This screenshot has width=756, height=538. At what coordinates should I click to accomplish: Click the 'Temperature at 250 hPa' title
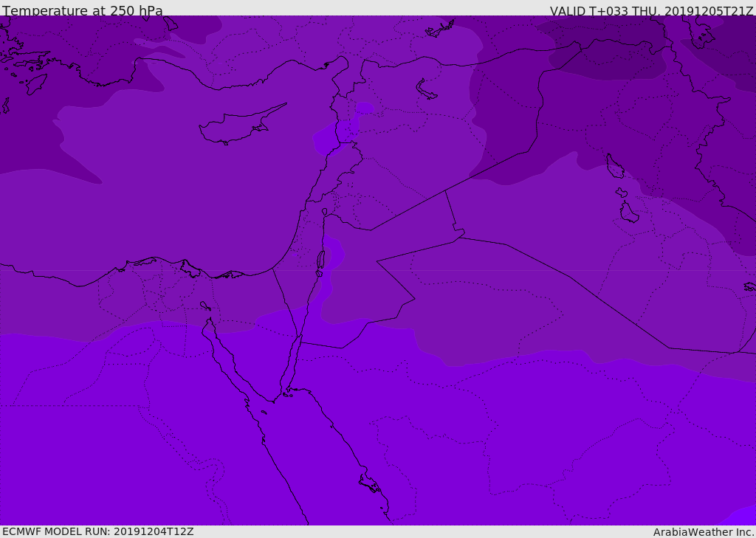tap(83, 10)
